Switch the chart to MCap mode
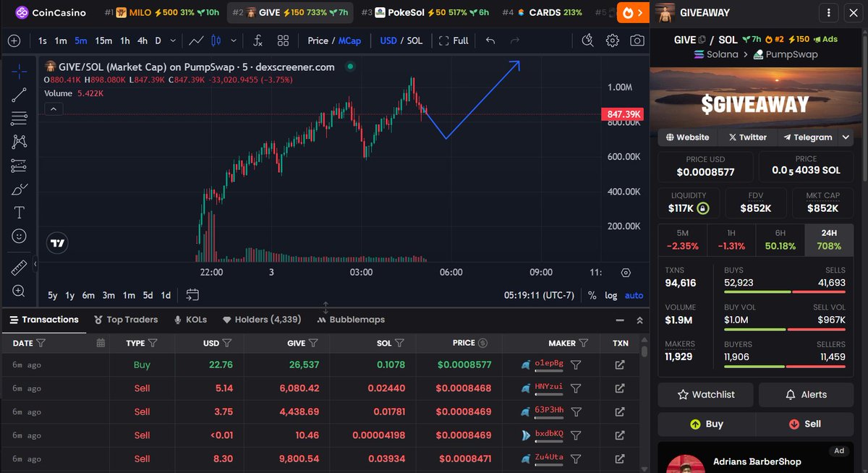 point(350,41)
